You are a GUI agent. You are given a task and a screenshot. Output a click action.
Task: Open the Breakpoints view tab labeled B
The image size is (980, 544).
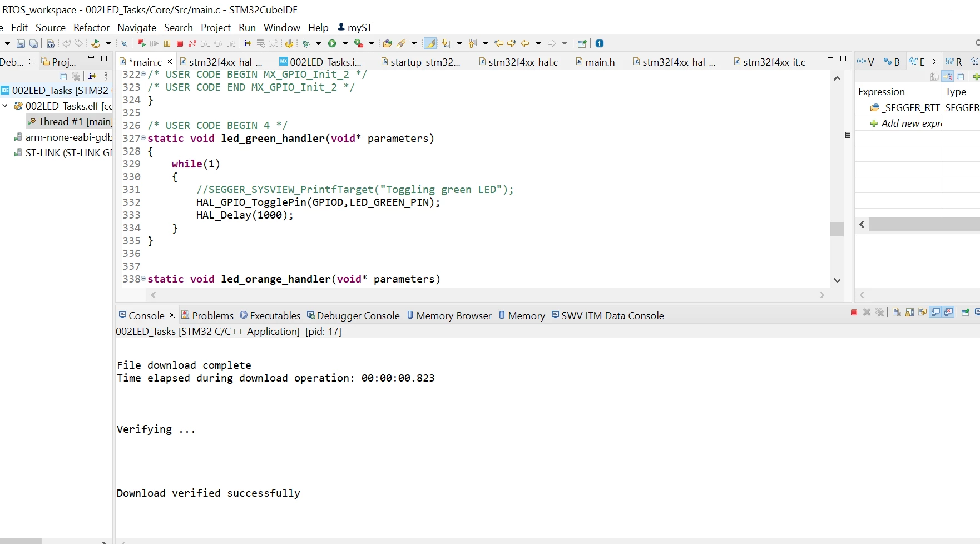point(892,62)
